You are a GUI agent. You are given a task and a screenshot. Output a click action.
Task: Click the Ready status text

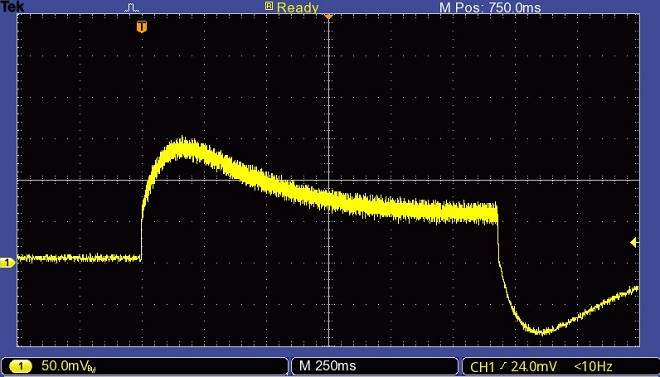[x=298, y=7]
